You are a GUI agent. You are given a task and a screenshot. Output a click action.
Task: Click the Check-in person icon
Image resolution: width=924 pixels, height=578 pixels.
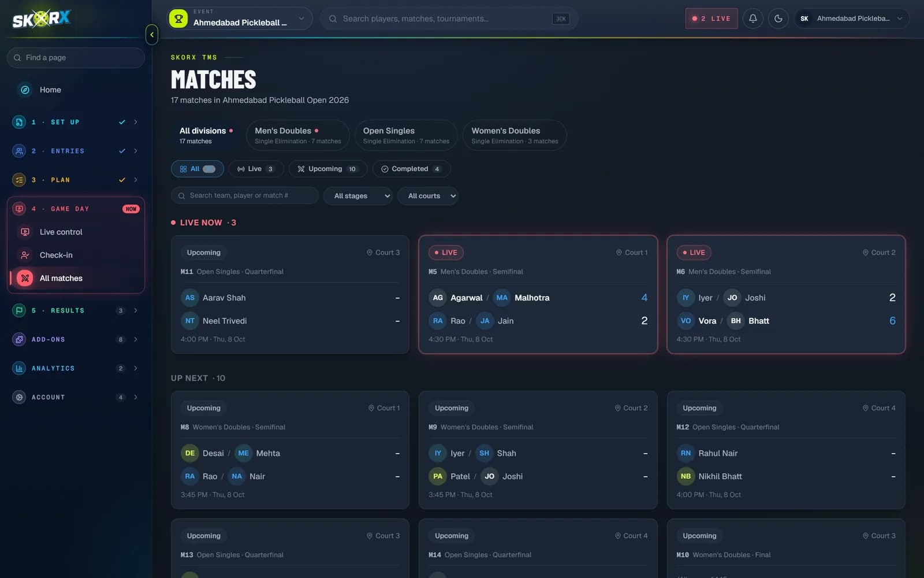tap(25, 255)
